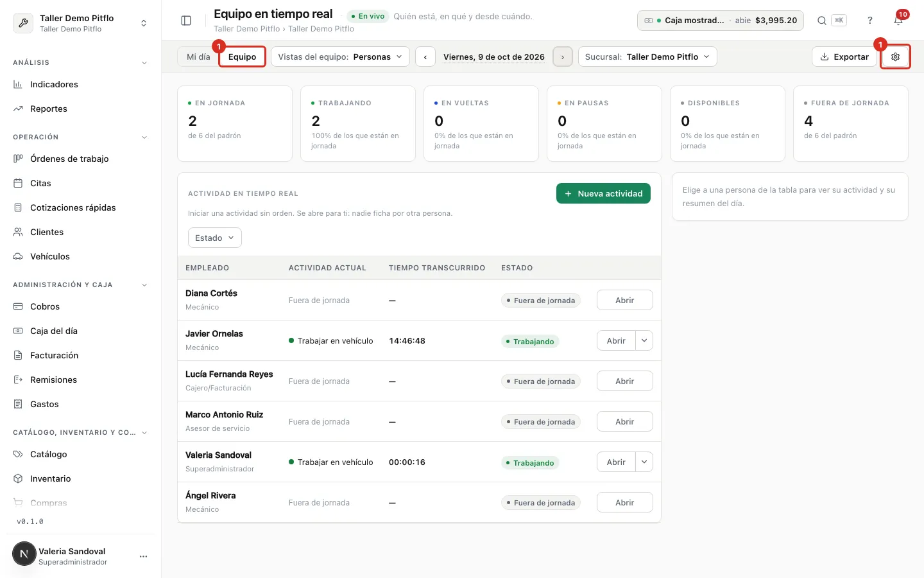Go to previous day arrow
This screenshot has width=924, height=578.
tap(425, 57)
